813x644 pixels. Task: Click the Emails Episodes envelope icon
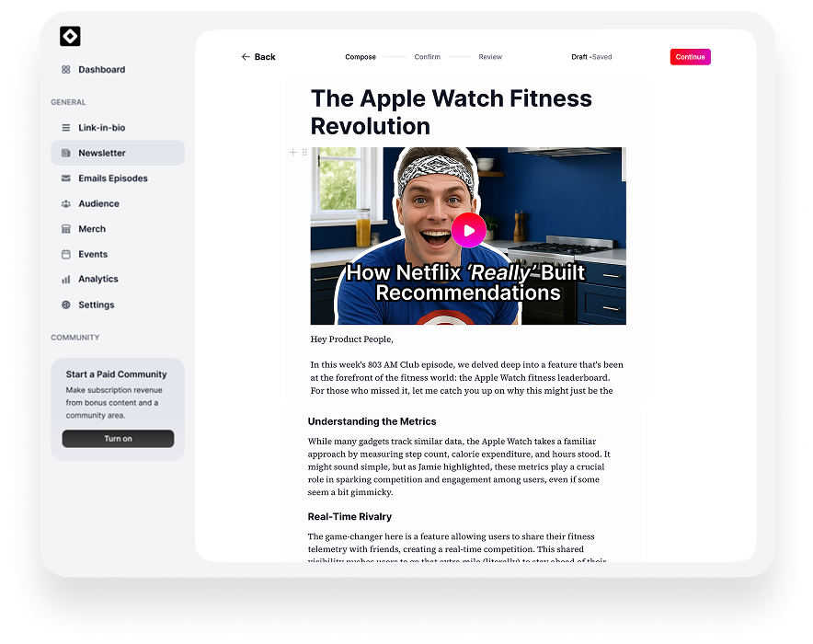pyautogui.click(x=66, y=178)
